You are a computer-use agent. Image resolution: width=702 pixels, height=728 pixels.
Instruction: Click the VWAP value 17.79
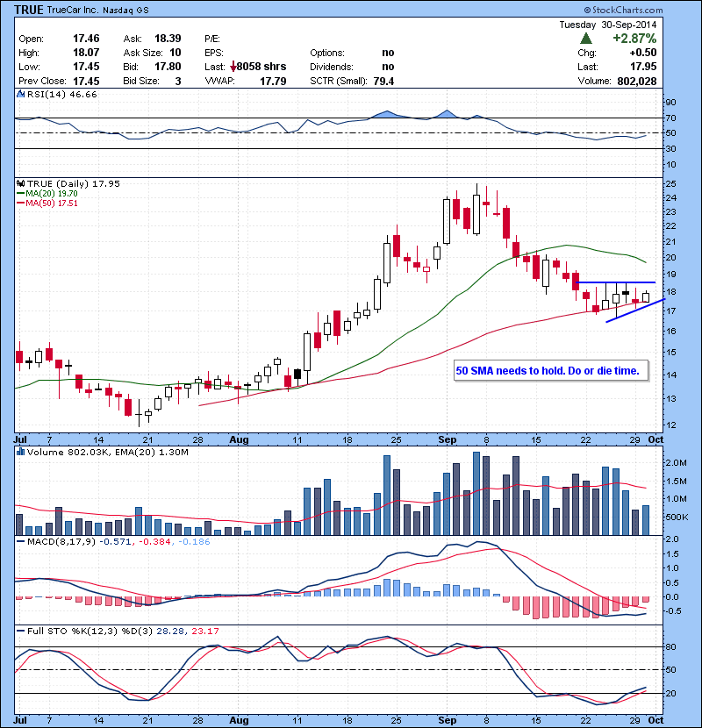pyautogui.click(x=273, y=82)
